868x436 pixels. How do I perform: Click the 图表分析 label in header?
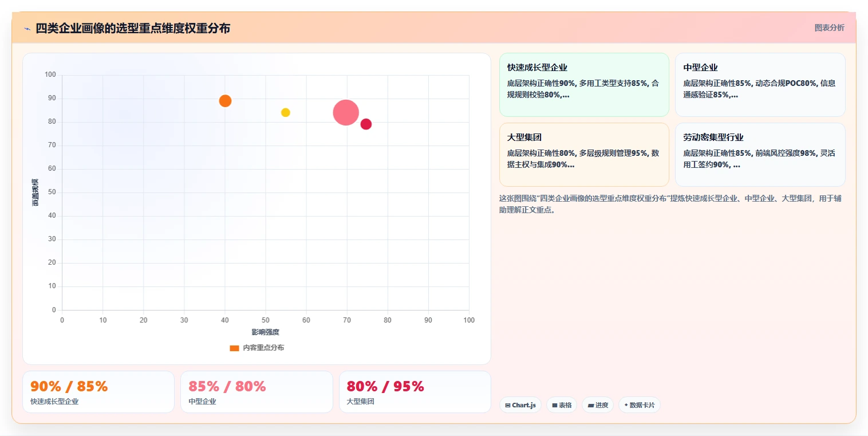tap(829, 28)
